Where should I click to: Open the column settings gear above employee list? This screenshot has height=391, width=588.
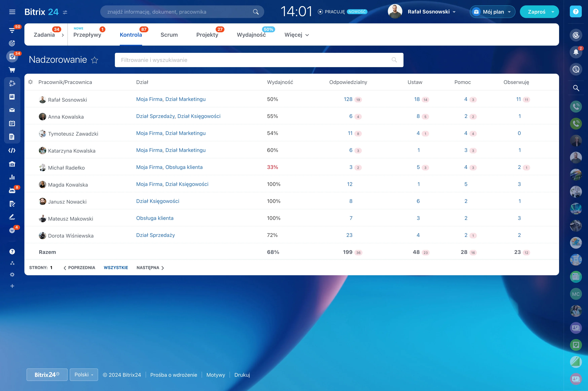click(30, 82)
